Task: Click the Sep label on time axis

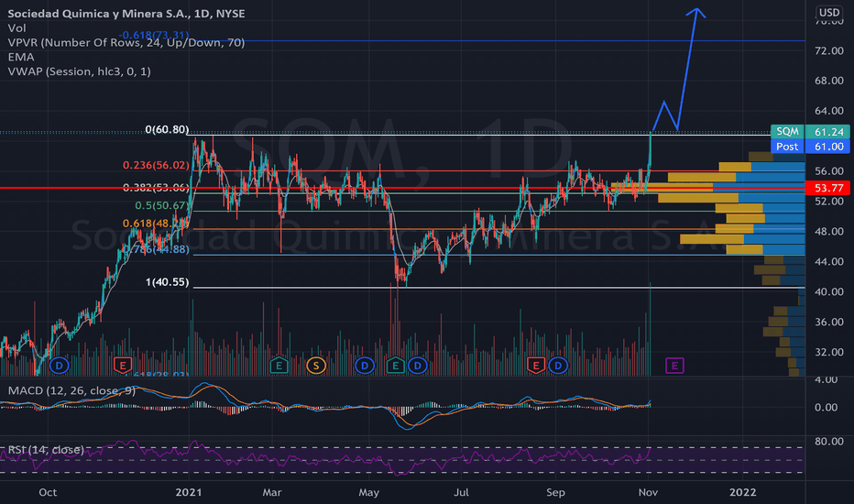Action: (555, 493)
